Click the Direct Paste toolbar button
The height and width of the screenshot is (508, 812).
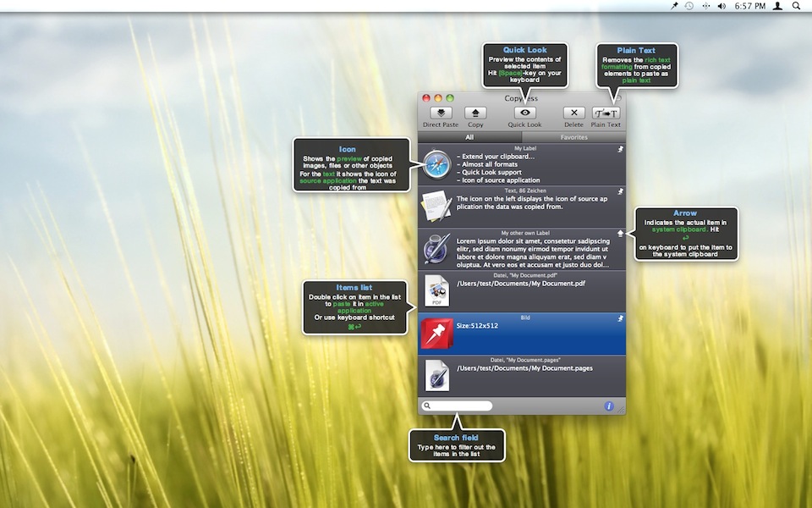(x=440, y=113)
